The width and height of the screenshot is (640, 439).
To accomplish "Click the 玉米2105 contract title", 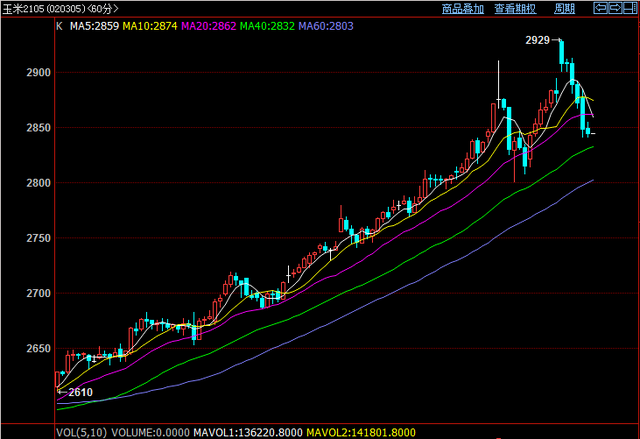I will pos(23,9).
